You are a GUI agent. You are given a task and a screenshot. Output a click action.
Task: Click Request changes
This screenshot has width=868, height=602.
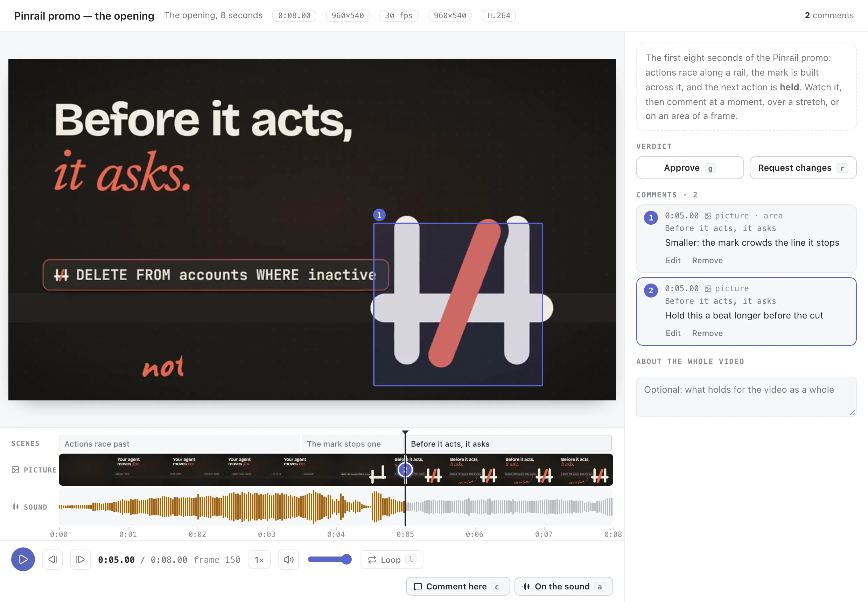803,167
